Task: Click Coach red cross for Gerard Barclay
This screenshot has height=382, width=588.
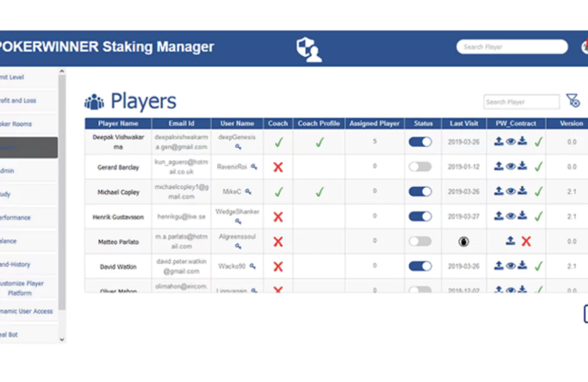Action: 278,167
